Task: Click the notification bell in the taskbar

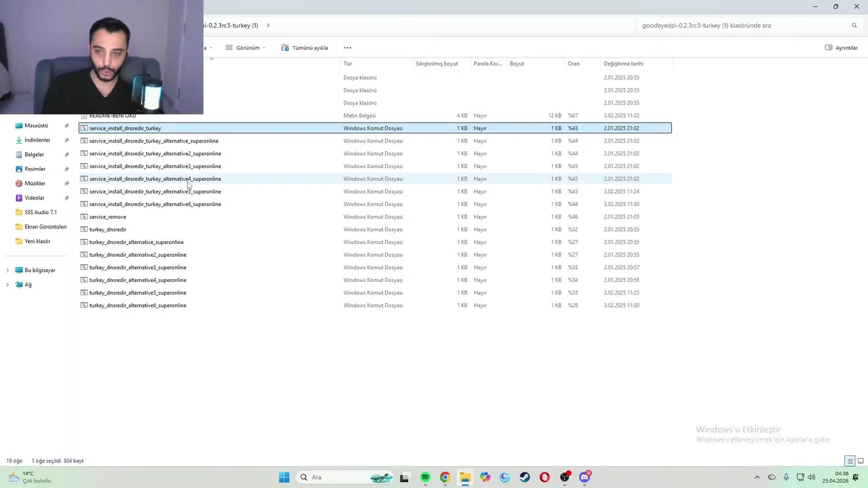Action: coord(856,477)
